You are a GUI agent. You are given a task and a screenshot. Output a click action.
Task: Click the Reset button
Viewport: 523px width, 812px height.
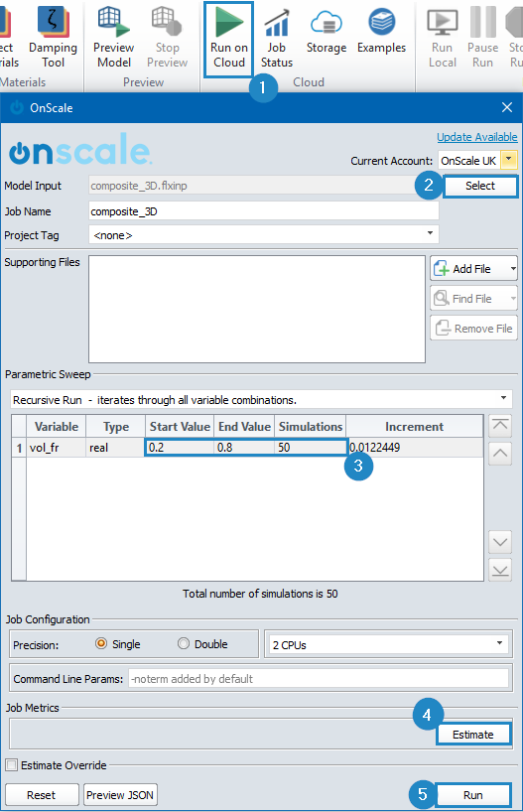tap(42, 794)
